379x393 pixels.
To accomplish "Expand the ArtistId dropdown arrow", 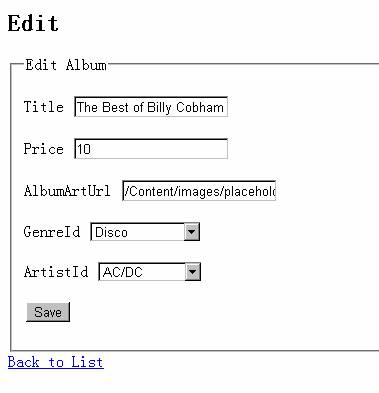I will pos(192,272).
